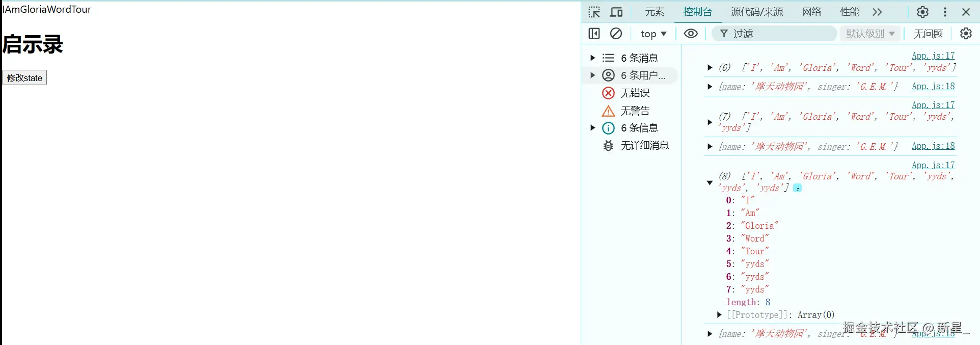Open the 源代码/来源 tab
The height and width of the screenshot is (345, 980).
[757, 12]
